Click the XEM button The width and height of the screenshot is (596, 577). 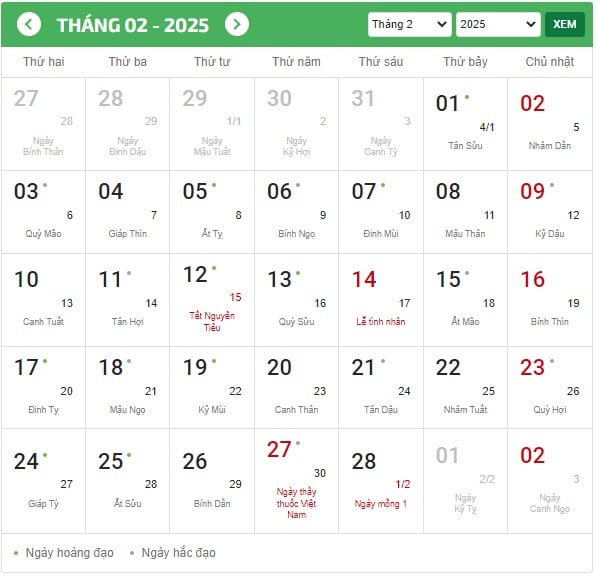pyautogui.click(x=564, y=25)
